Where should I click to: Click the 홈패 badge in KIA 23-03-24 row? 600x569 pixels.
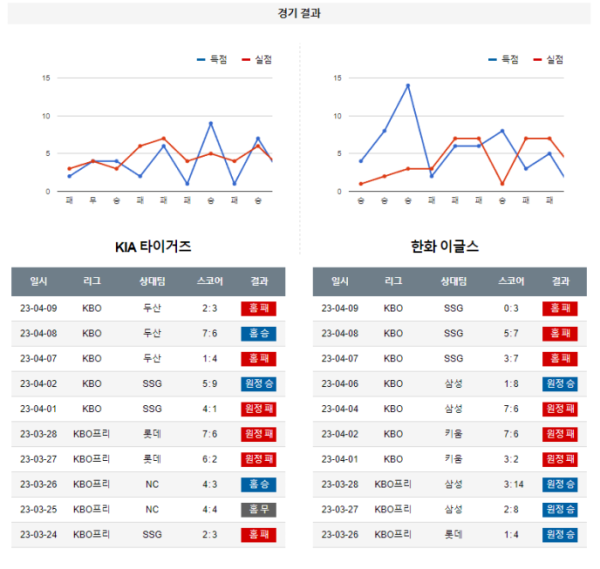pos(259,535)
